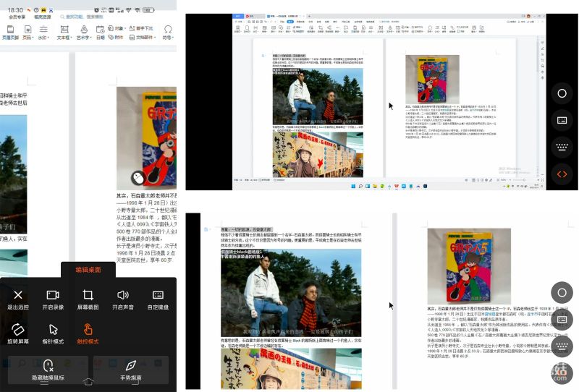The height and width of the screenshot is (392, 579).
Task: Toggle 开启录像 screen recording on
Action: pyautogui.click(x=53, y=299)
